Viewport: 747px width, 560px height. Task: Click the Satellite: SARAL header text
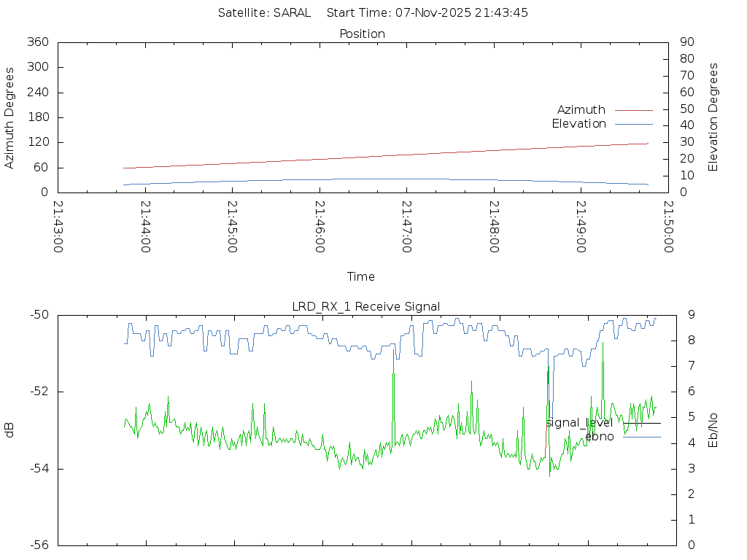tap(264, 13)
